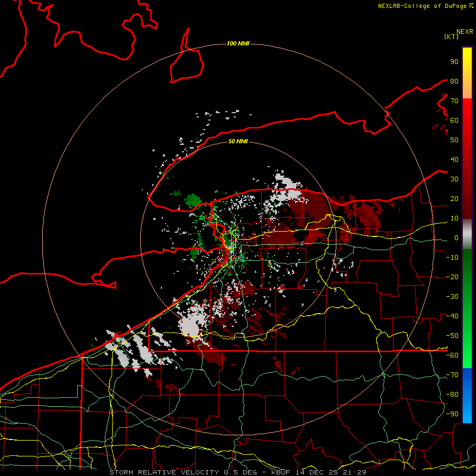Click the gray zero-velocity segment of the color bar
476x476 pixels.
[467, 234]
